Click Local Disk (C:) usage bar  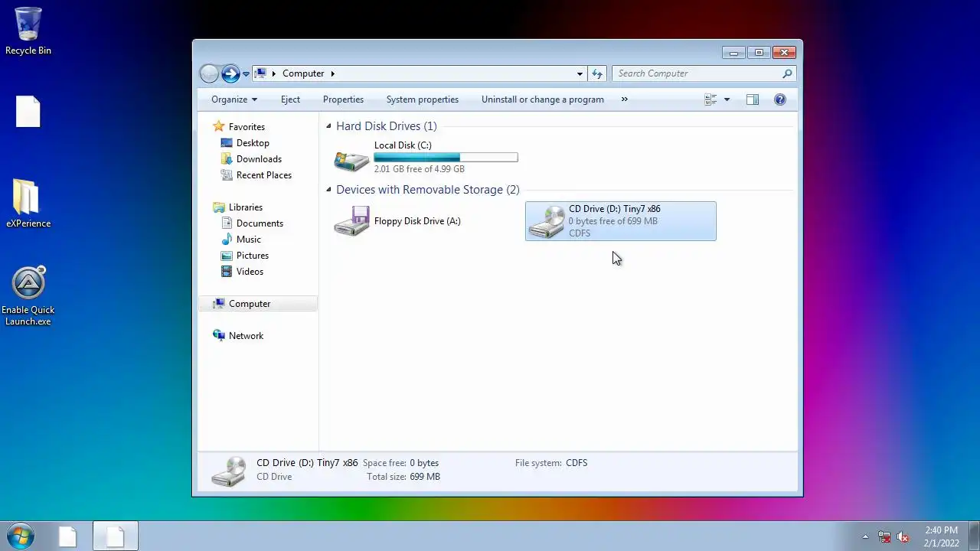446,158
